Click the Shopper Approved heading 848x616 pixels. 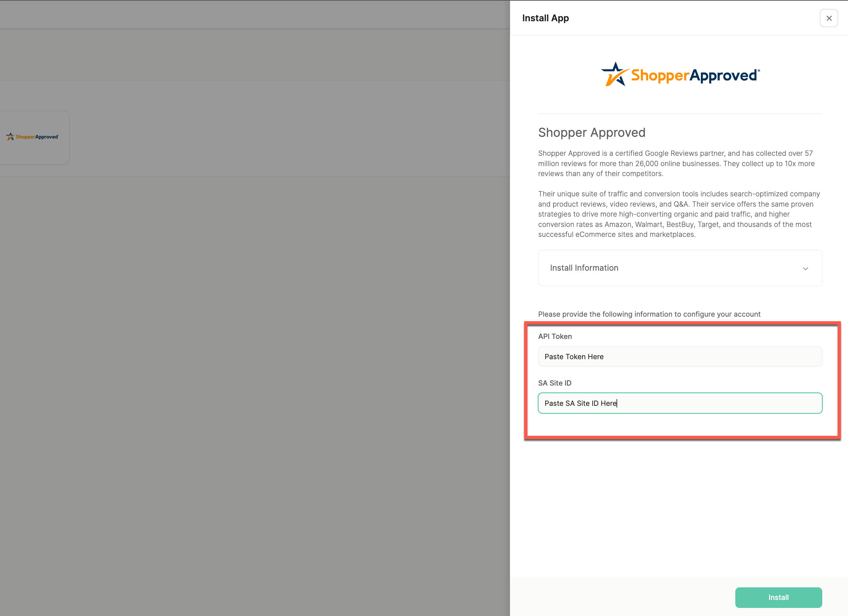click(x=591, y=132)
